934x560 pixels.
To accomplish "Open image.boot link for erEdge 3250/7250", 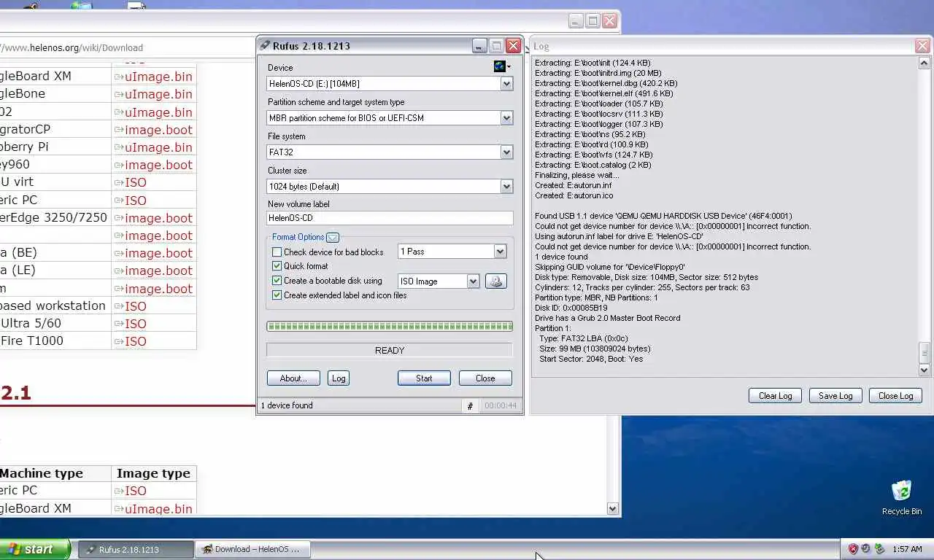I will pos(158,218).
